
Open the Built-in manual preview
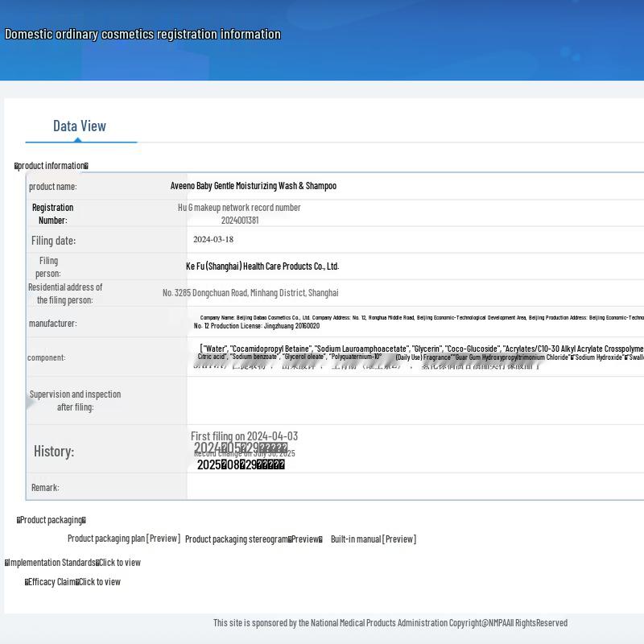click(x=373, y=539)
